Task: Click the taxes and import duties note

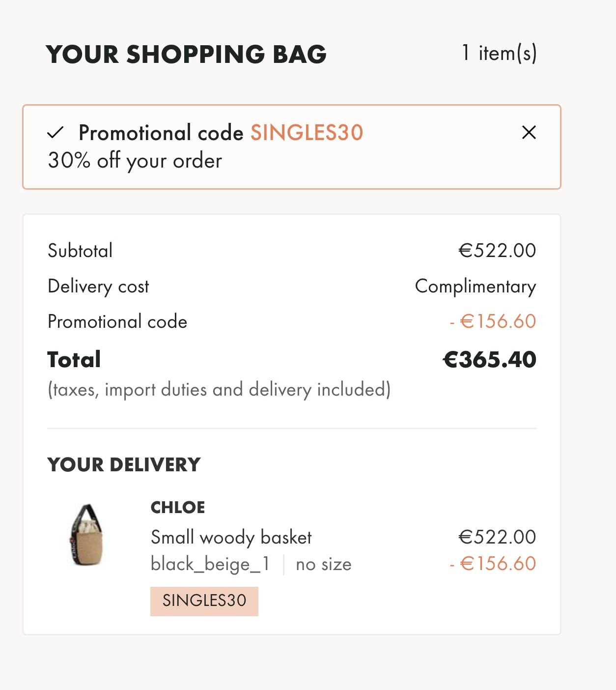Action: click(x=219, y=390)
